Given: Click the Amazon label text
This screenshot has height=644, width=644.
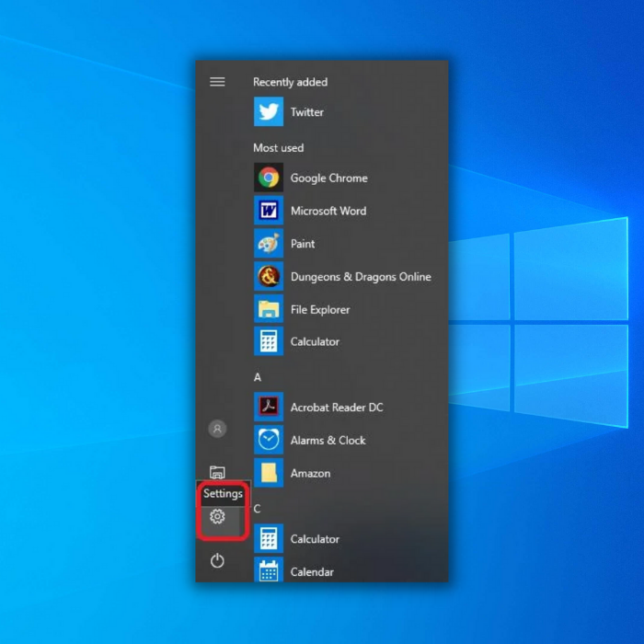Looking at the screenshot, I should click(x=310, y=473).
